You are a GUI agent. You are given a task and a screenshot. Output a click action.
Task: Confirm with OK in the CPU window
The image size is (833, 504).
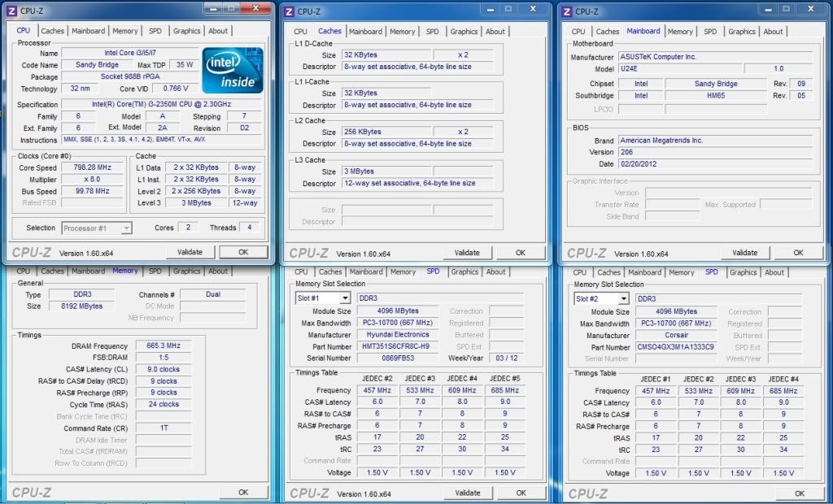pos(243,252)
